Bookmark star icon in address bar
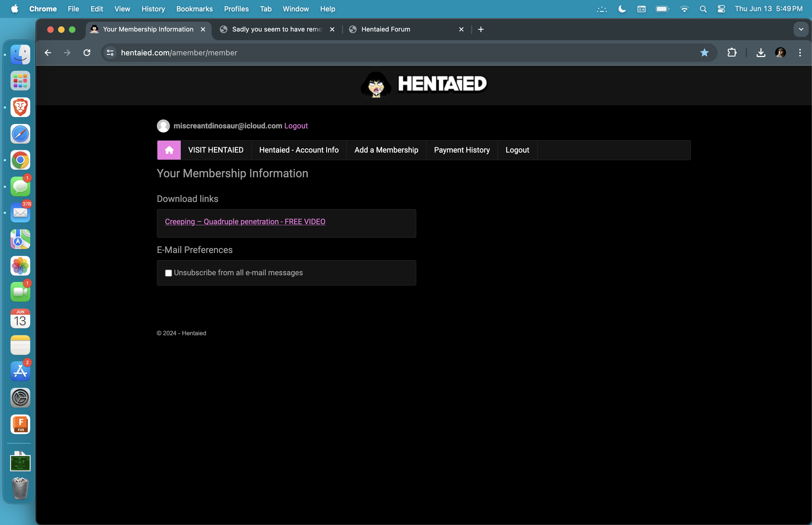Screen dimensions: 812x525 (x=704, y=52)
